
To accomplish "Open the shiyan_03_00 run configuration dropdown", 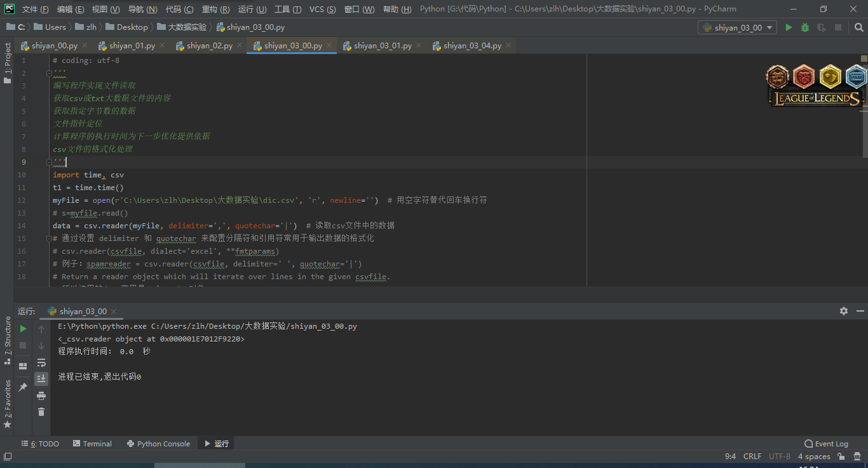I will pos(738,27).
